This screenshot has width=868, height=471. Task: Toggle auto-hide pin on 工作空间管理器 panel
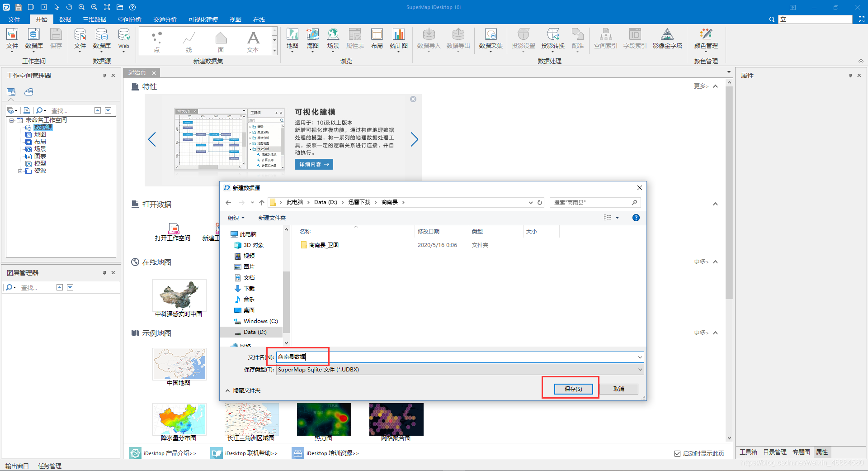coord(104,76)
